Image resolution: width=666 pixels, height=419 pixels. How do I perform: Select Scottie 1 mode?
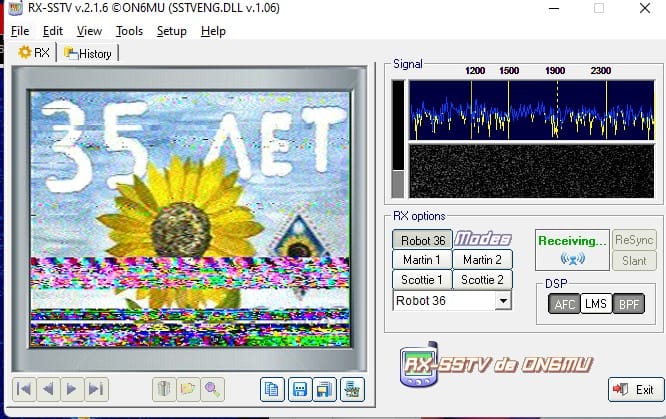click(422, 280)
